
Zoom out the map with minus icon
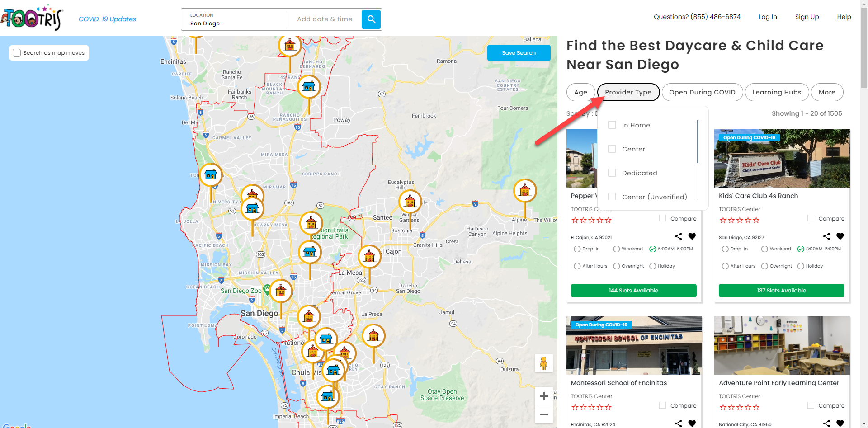point(543,414)
